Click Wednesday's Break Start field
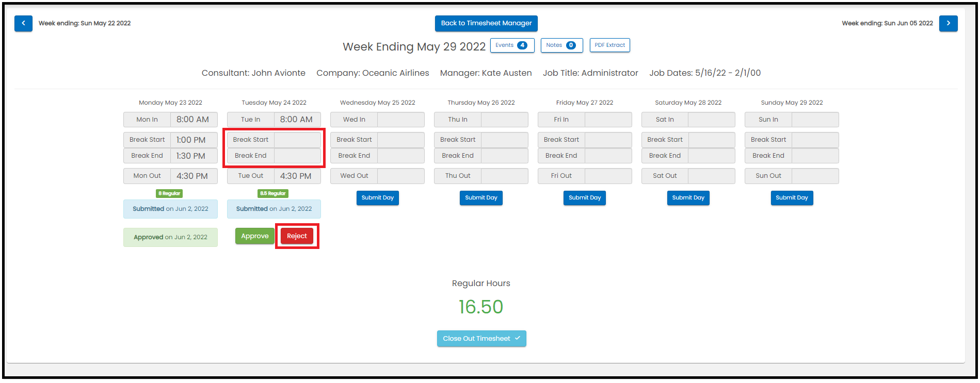 [x=401, y=140]
